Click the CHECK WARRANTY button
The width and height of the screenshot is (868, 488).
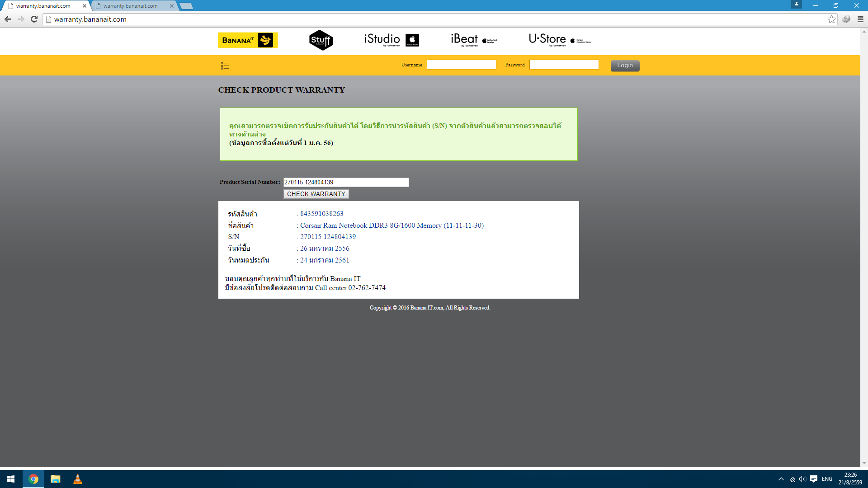316,194
